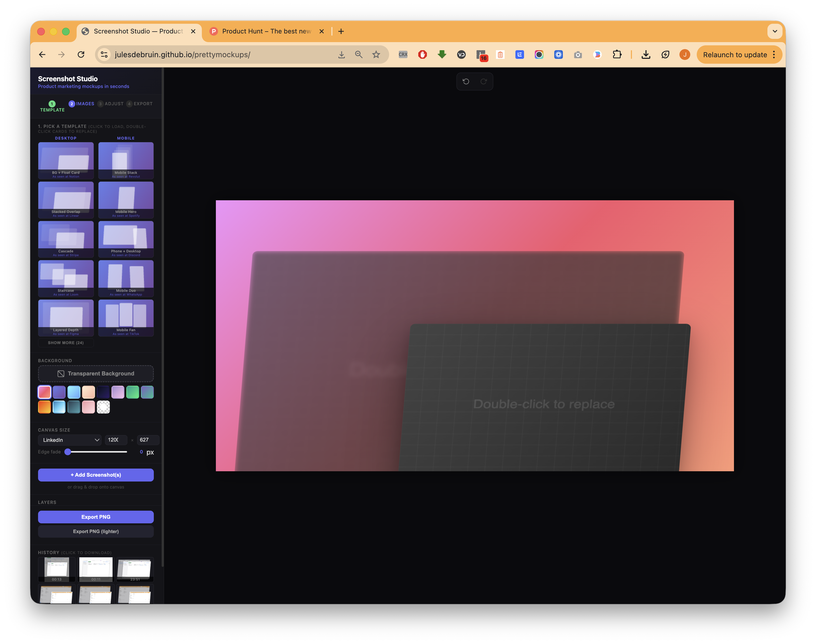Click Relaunch to update in the browser

coord(735,54)
